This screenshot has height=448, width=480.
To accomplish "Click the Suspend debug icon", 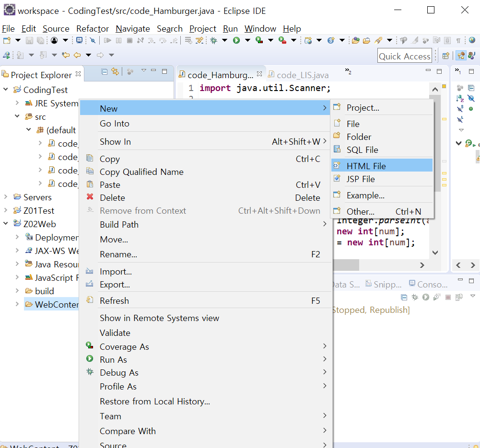I will pos(119,40).
